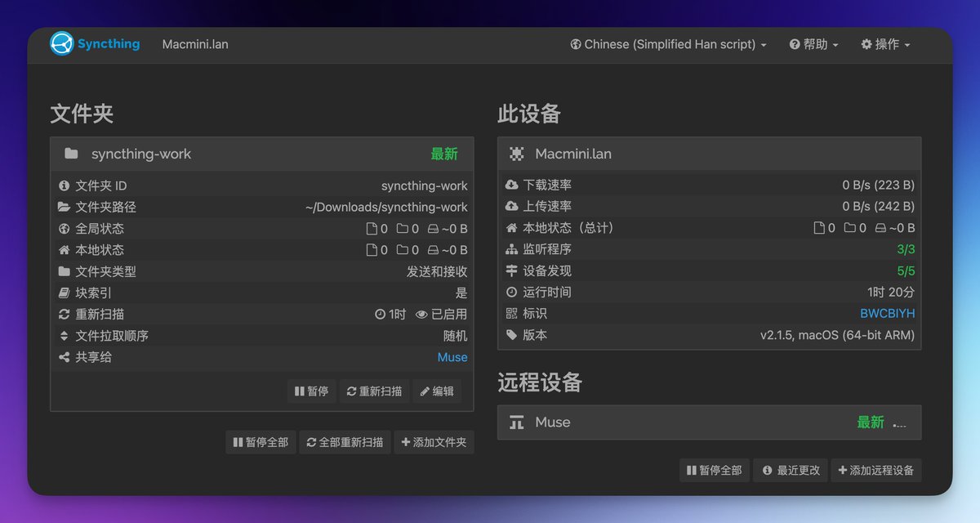Click the clock icon beside 1时 rescan interval
The height and width of the screenshot is (523, 980).
click(x=380, y=315)
